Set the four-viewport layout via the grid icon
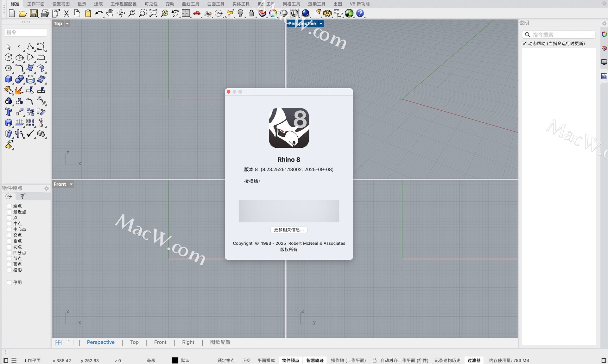The height and width of the screenshot is (364, 608). pos(186,13)
